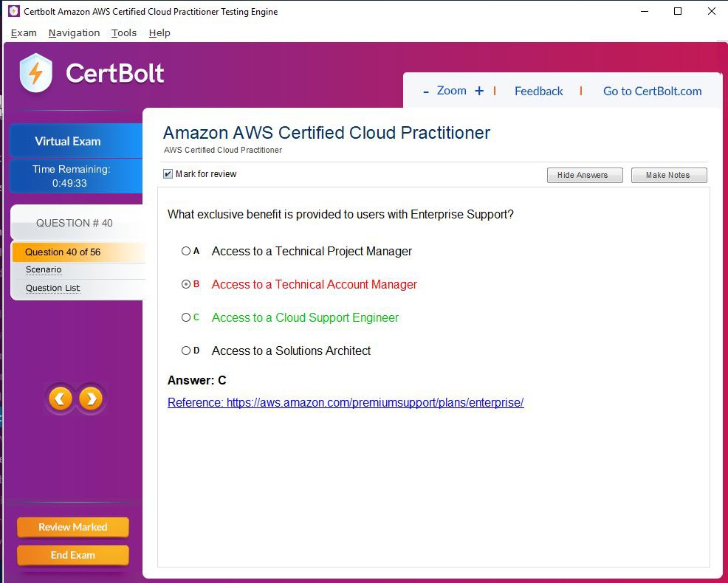Select Question 40 of 56 entry

[x=79, y=252]
